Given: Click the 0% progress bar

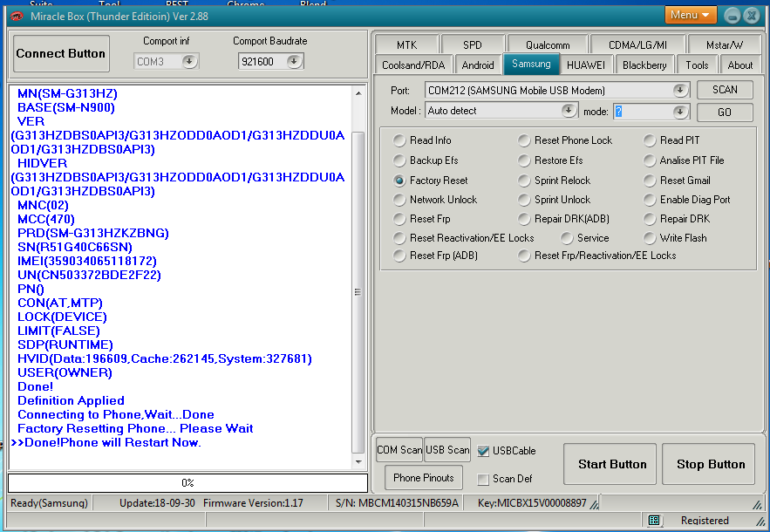Looking at the screenshot, I should (x=187, y=483).
